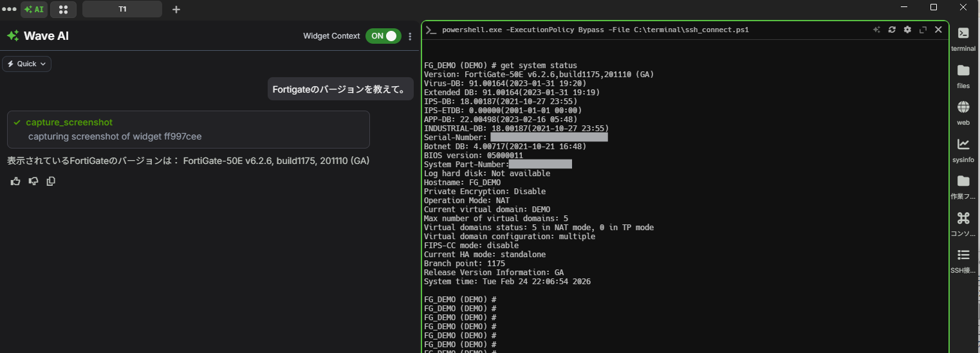Open terminal block settings gear
980x353 pixels.
coord(907,30)
